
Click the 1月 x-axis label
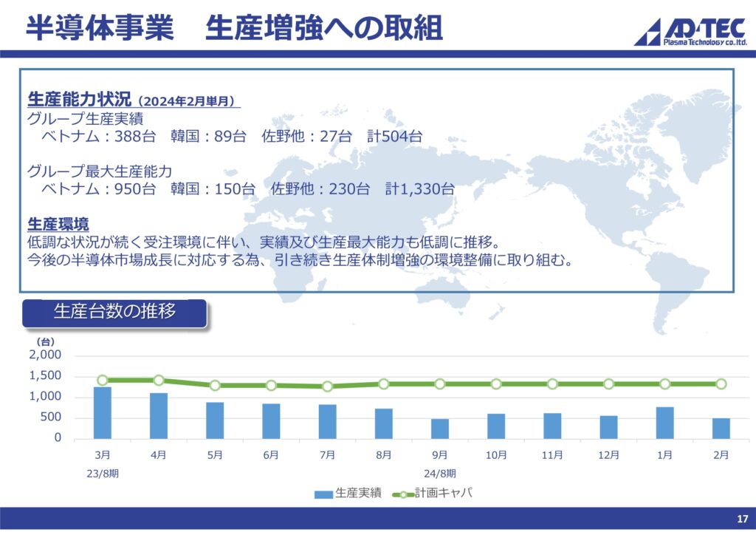pyautogui.click(x=665, y=455)
